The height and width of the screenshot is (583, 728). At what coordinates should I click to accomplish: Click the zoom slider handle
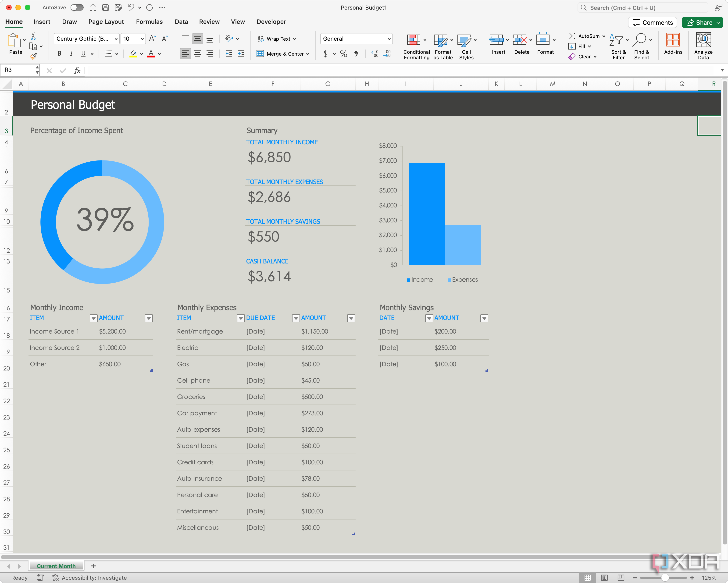(664, 578)
